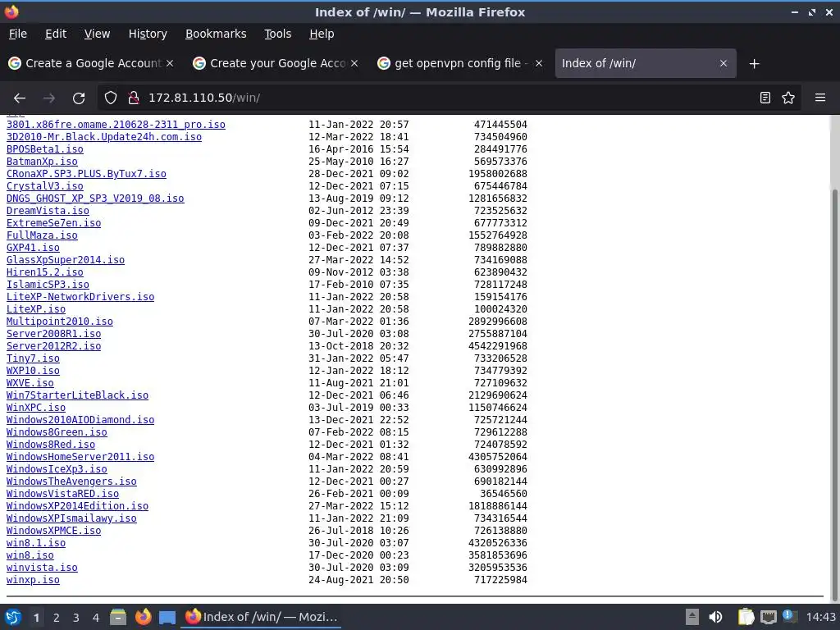The height and width of the screenshot is (630, 840).
Task: Open the File menu
Action: (x=18, y=34)
